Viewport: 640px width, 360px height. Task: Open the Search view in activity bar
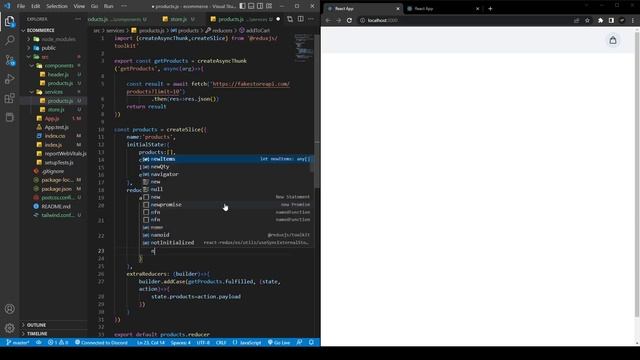coord(10,40)
